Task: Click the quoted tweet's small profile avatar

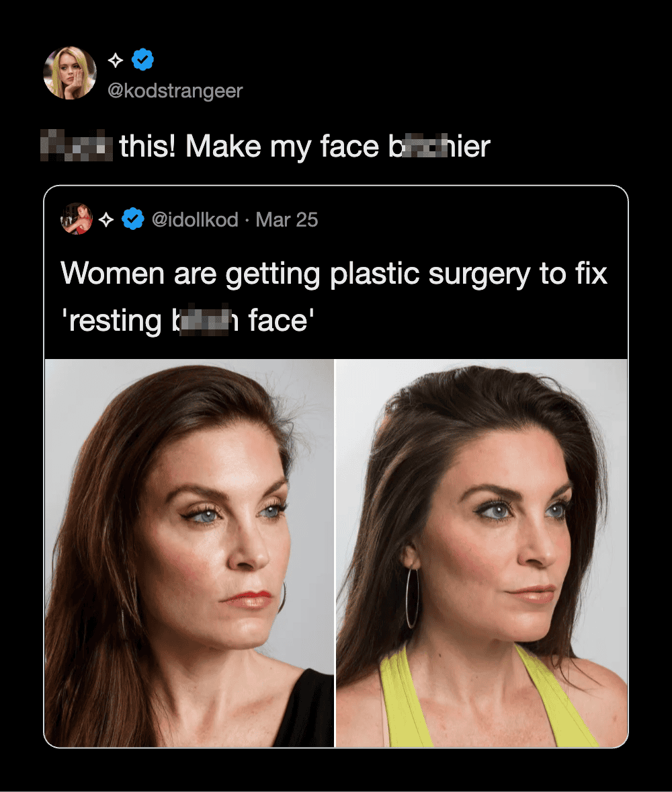Action: (x=76, y=219)
